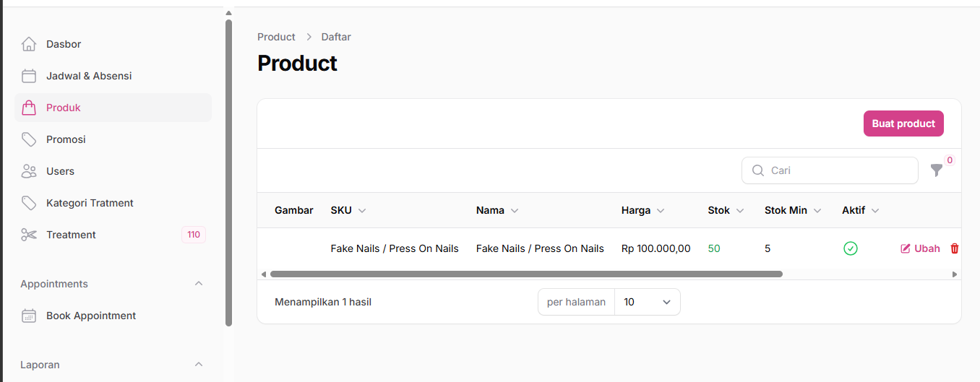Click the Promosi tag icon
980x382 pixels.
click(29, 139)
